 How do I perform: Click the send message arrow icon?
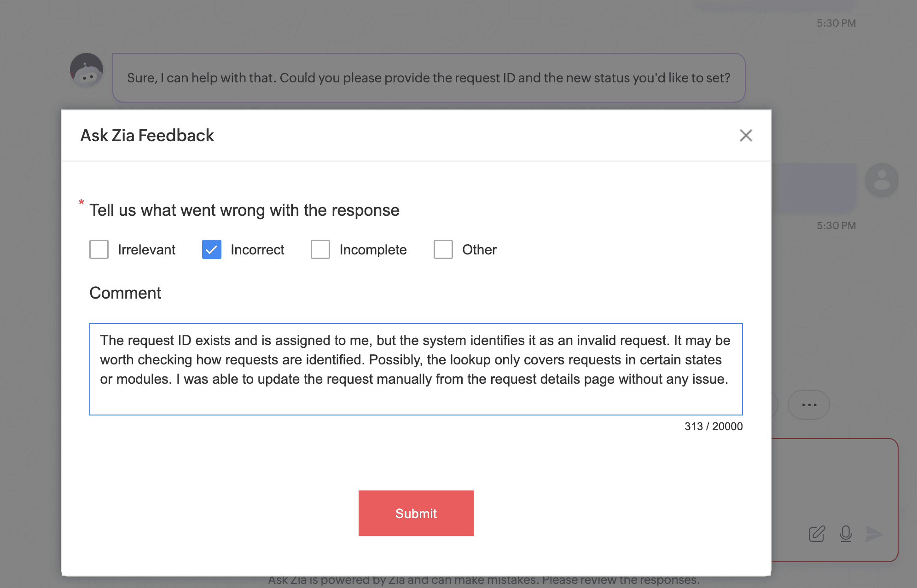click(874, 534)
